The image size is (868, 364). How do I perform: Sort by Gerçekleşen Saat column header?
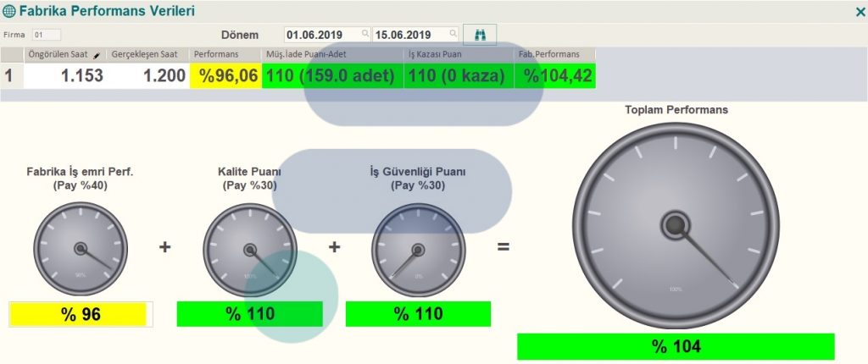tap(147, 54)
